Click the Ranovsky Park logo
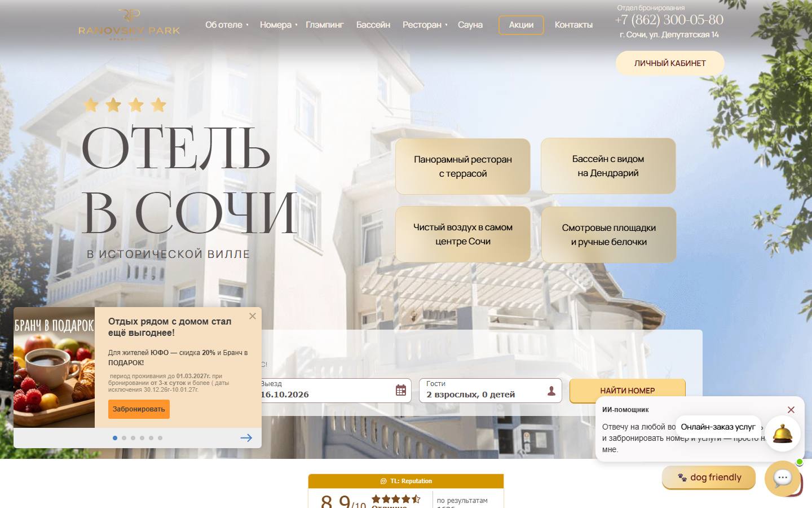 click(129, 25)
